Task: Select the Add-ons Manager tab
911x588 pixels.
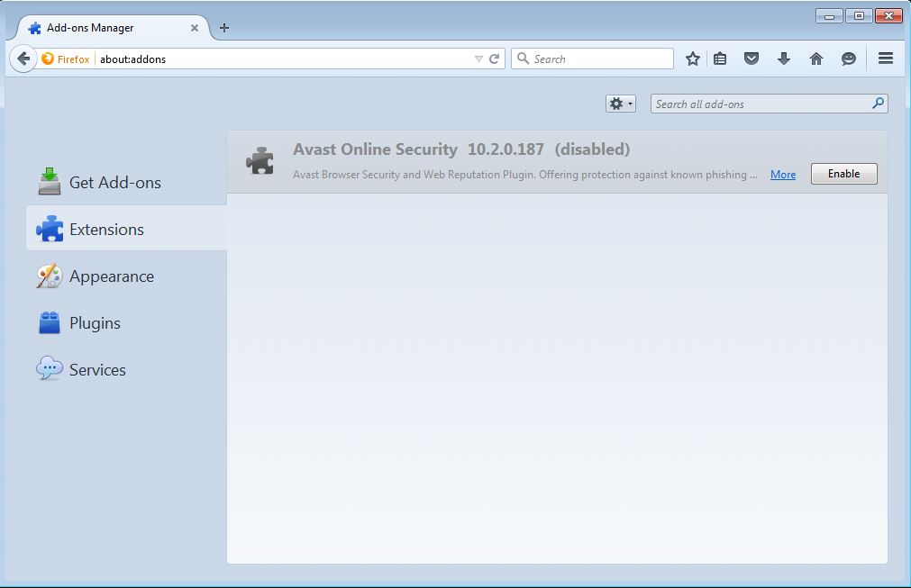Action: [114, 28]
